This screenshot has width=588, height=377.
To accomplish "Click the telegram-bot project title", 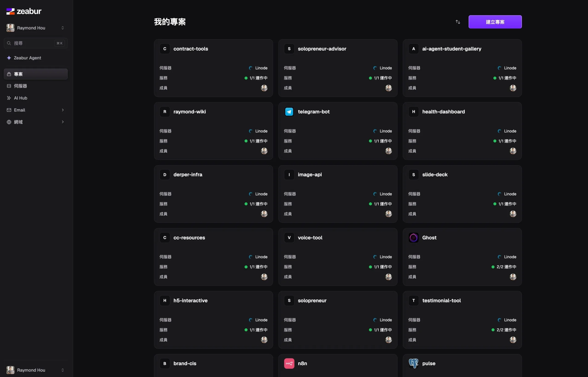I will click(314, 112).
